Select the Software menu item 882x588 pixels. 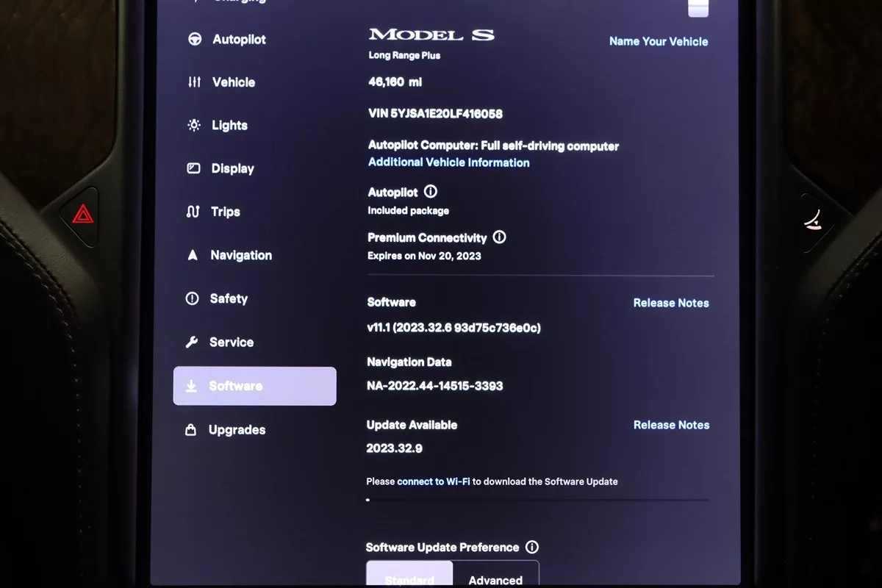click(x=254, y=386)
